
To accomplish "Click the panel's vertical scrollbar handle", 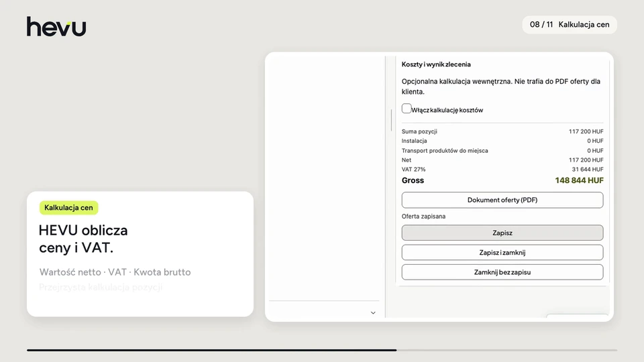I will pyautogui.click(x=391, y=120).
